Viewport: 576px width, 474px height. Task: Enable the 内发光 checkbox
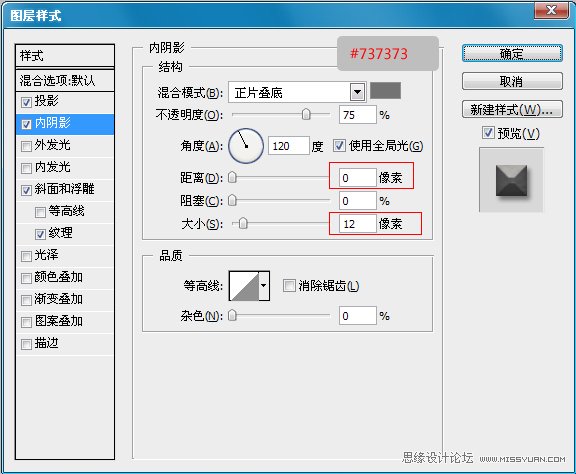(26, 168)
